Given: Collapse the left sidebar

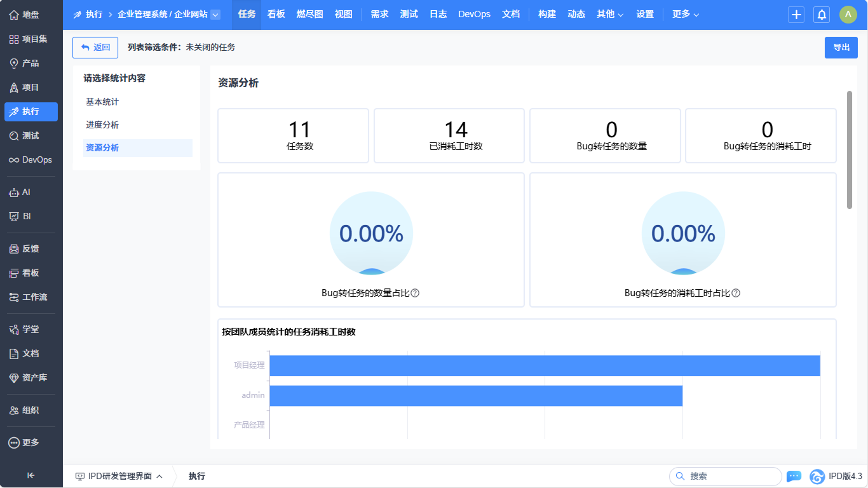Looking at the screenshot, I should pos(31,475).
